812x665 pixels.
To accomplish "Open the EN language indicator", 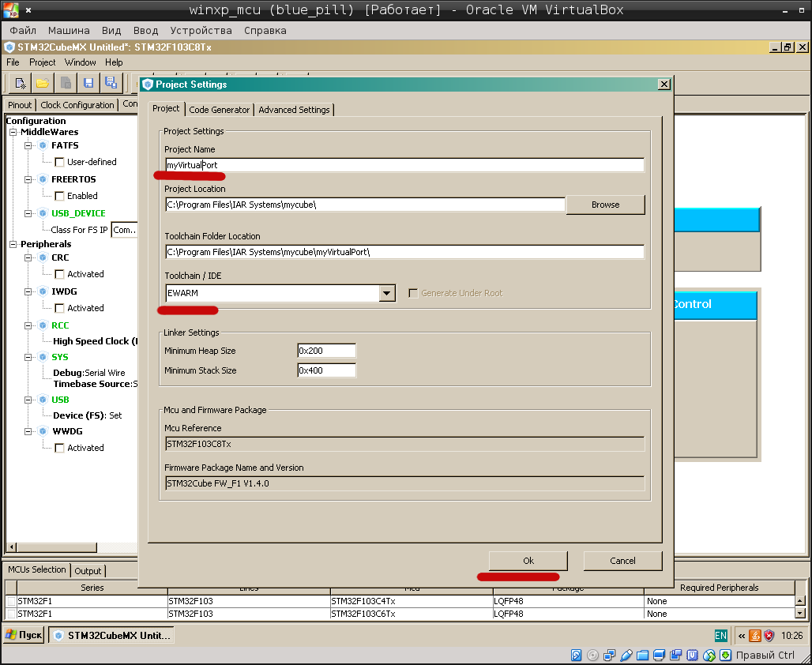I will [x=720, y=636].
